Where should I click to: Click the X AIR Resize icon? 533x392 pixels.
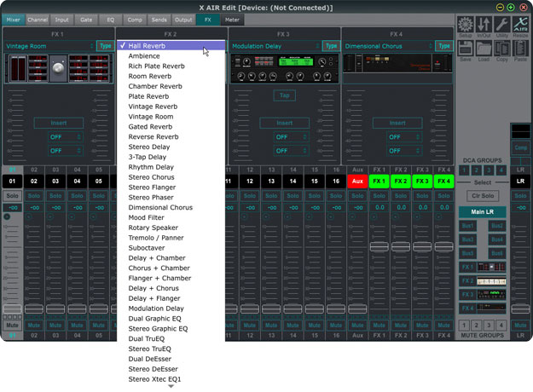(520, 25)
